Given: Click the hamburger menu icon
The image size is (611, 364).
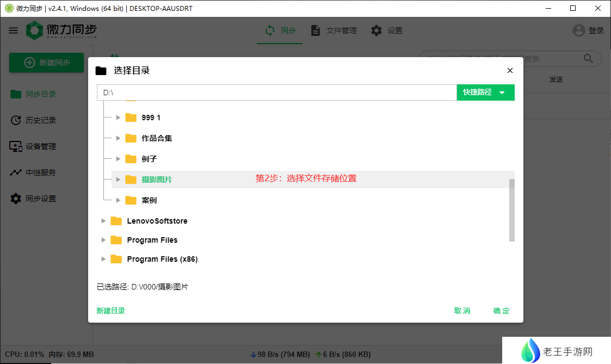Looking at the screenshot, I should pyautogui.click(x=13, y=30).
